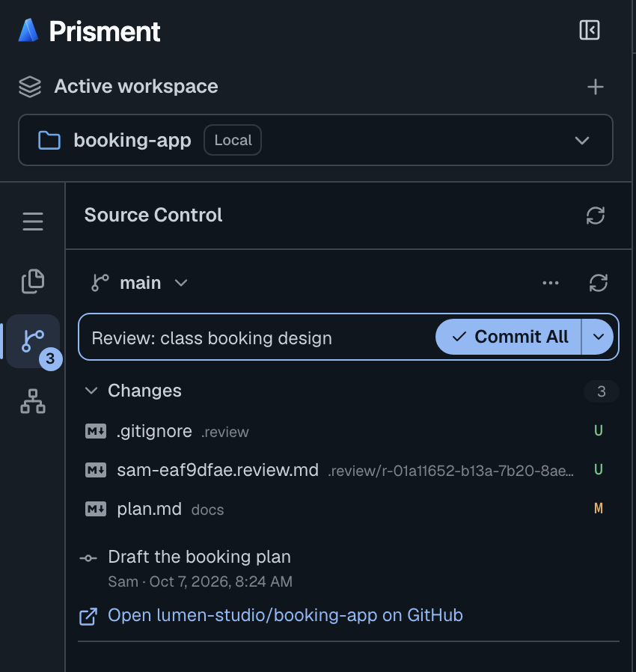The image size is (636, 672).
Task: Add a new workspace with plus icon
Action: [x=596, y=87]
